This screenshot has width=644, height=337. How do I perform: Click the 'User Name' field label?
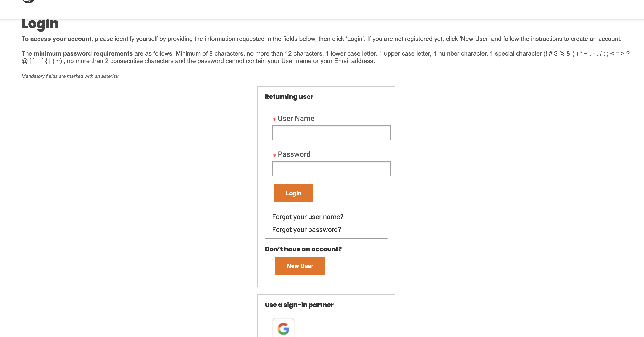296,119
